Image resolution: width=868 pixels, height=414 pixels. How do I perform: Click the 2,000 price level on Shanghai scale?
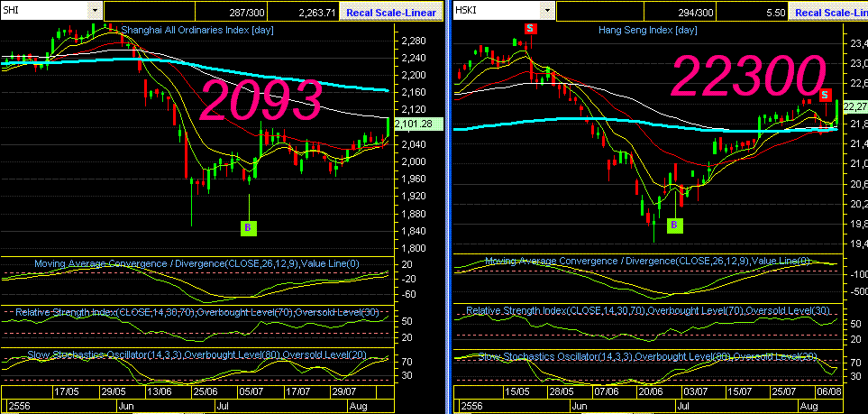(x=412, y=161)
